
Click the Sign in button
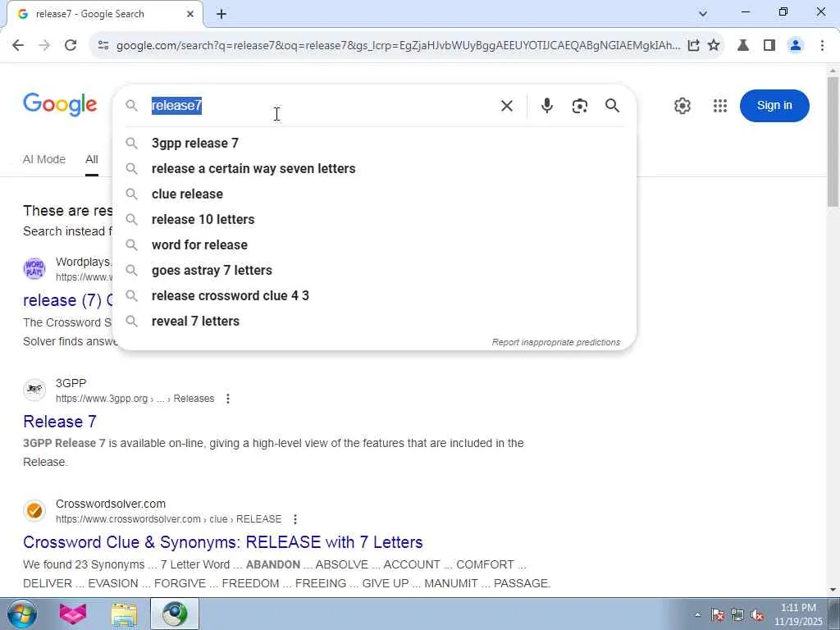[774, 106]
